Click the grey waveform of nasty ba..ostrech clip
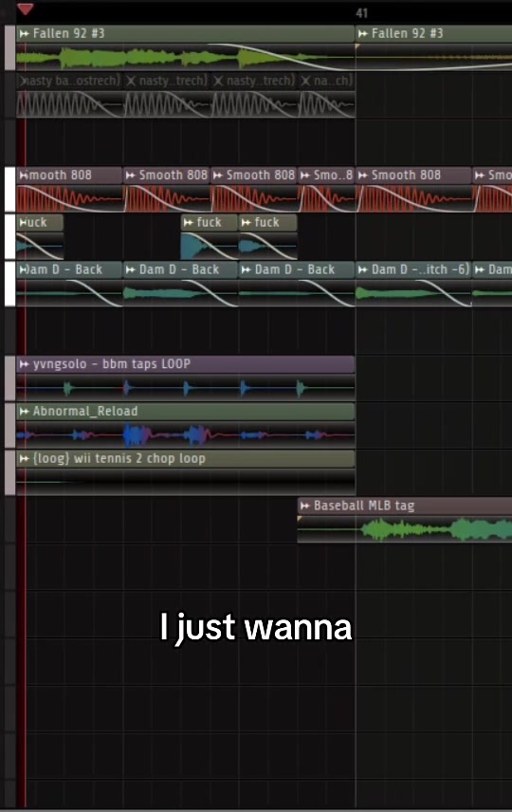The height and width of the screenshot is (812, 512). tap(69, 104)
